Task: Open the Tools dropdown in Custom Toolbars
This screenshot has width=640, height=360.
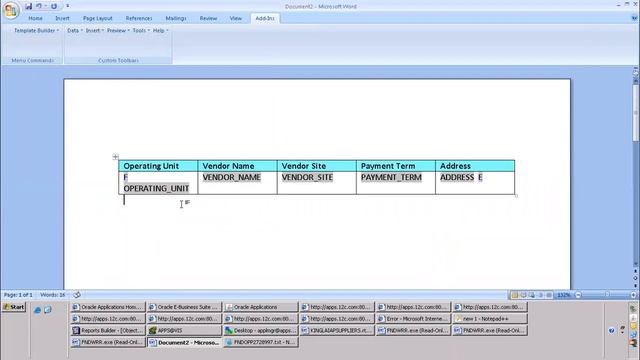Action: 141,31
